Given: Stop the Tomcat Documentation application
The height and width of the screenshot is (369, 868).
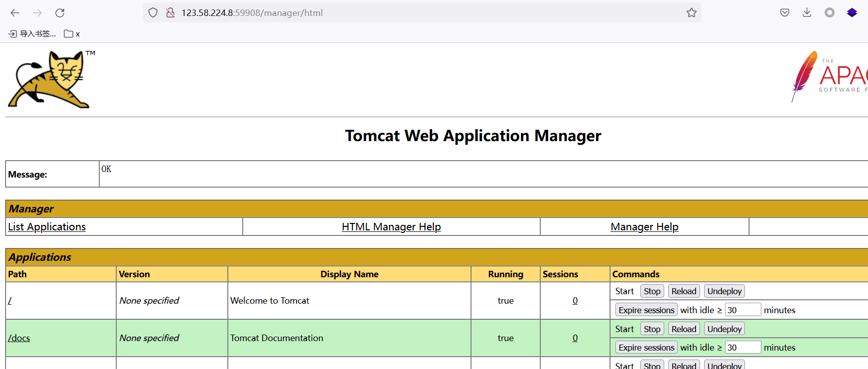Looking at the screenshot, I should pyautogui.click(x=652, y=329).
